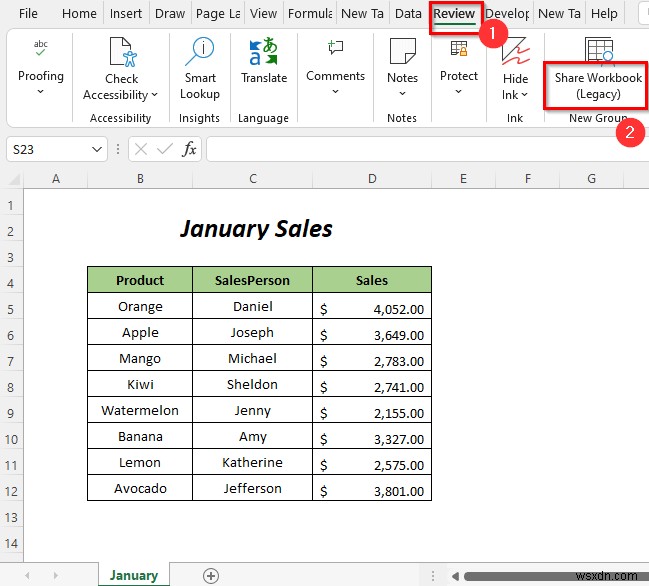Open Smart Lookup magnifier icon
This screenshot has width=649, height=586.
[200, 52]
